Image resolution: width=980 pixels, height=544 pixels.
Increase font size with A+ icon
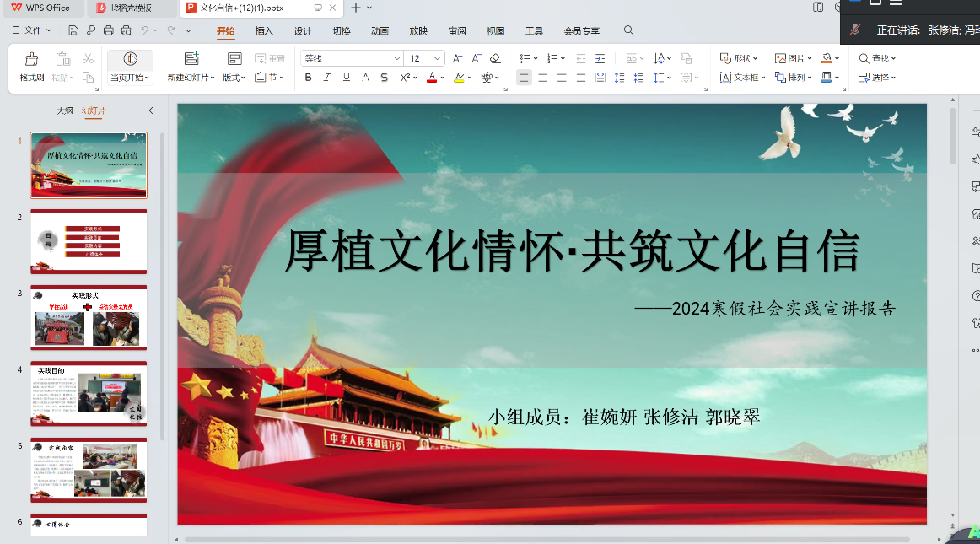pyautogui.click(x=457, y=58)
